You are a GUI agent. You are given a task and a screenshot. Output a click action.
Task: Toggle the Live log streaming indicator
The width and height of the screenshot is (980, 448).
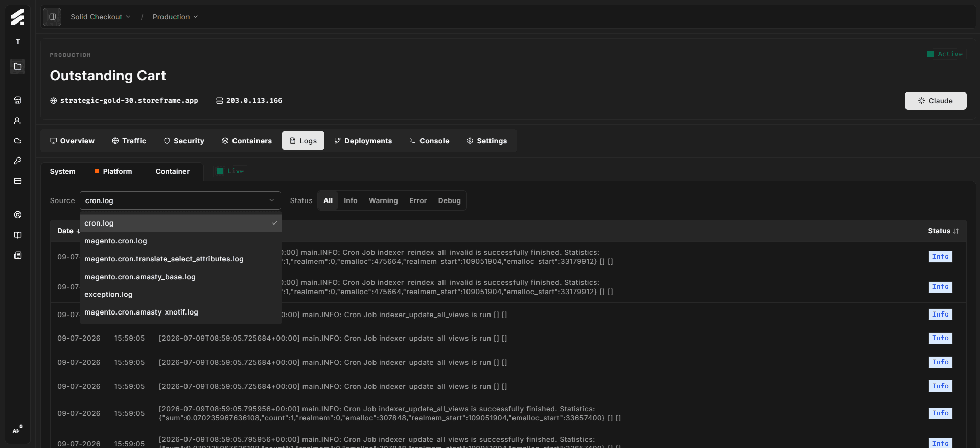click(230, 171)
